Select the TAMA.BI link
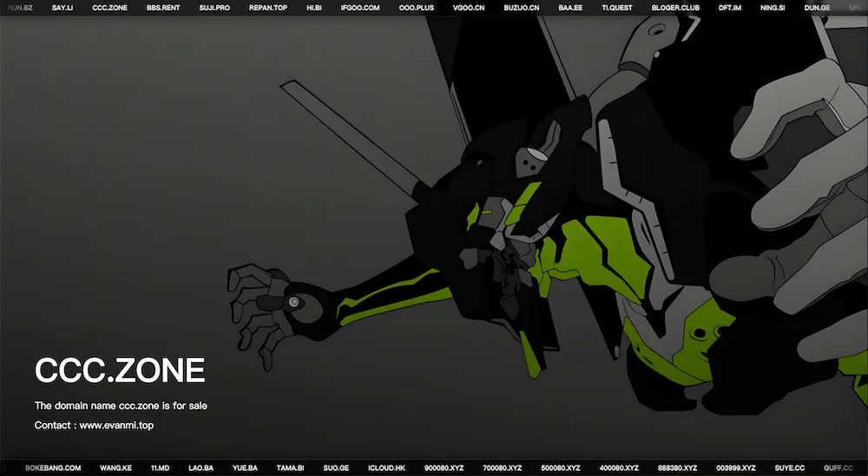Viewport: 868px width, 476px height. click(290, 467)
